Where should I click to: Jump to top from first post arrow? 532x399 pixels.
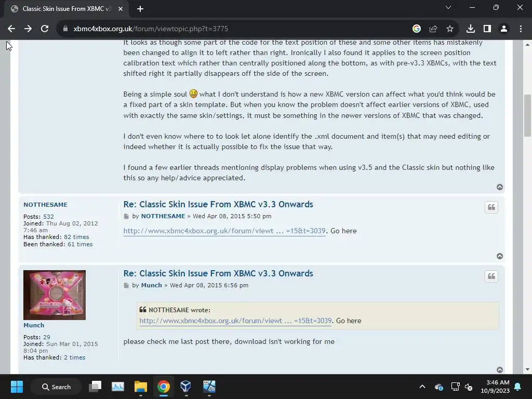(500, 187)
